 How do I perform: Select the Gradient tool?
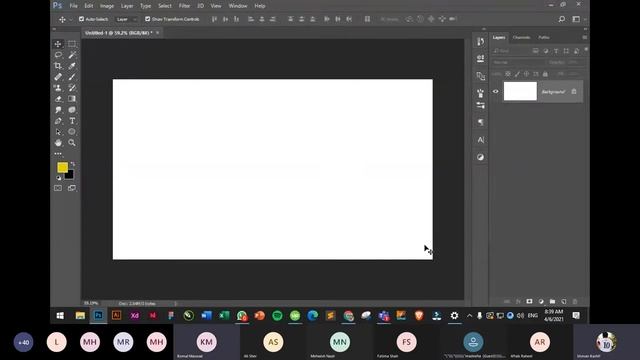coord(72,99)
